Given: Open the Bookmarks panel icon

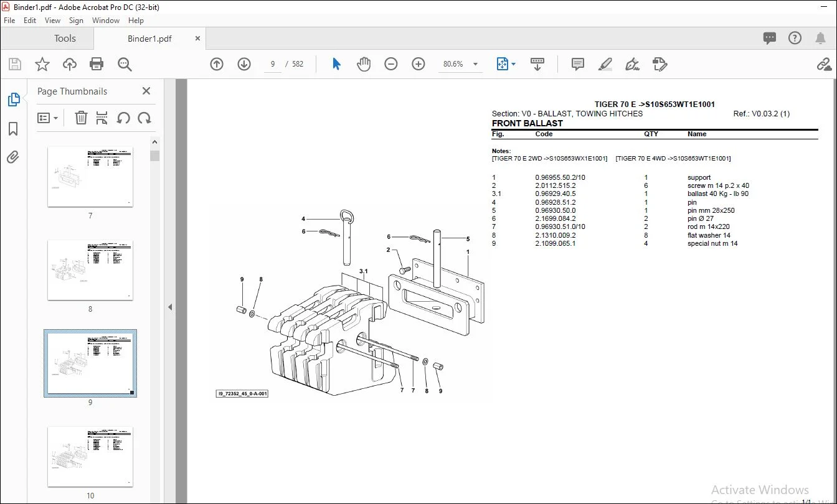Looking at the screenshot, I should click(13, 129).
